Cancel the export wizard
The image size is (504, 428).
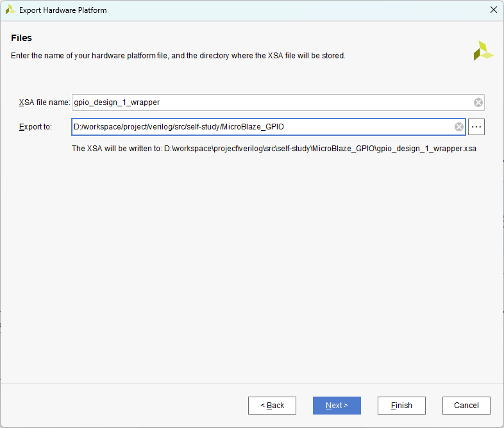466,406
